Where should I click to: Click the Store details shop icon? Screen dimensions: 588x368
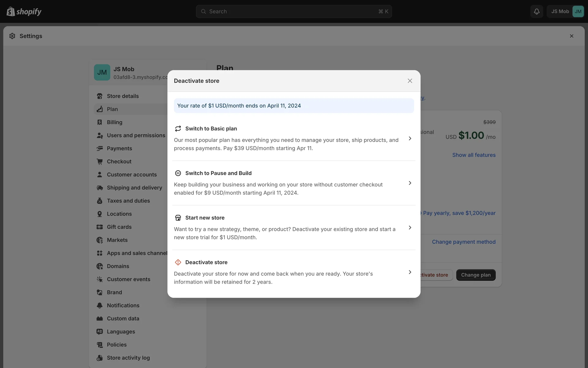click(100, 96)
